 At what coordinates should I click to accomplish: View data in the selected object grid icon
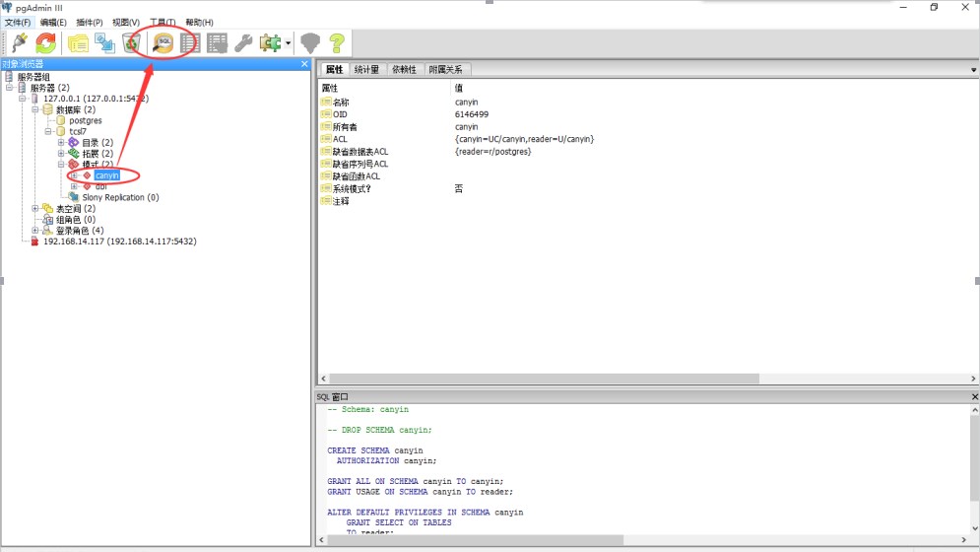pos(190,42)
